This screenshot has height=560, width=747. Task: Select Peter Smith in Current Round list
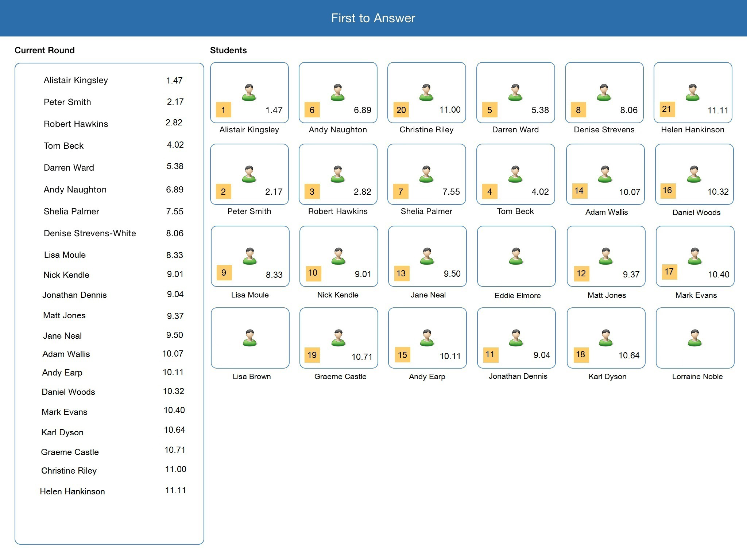point(67,102)
